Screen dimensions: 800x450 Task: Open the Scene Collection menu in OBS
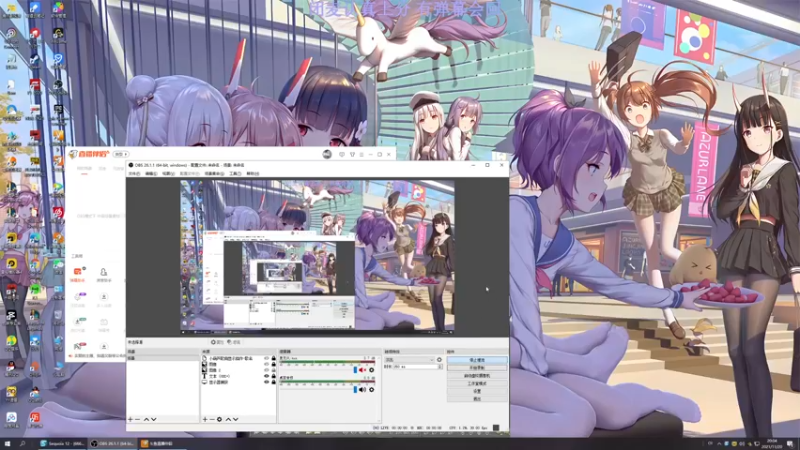click(x=214, y=173)
